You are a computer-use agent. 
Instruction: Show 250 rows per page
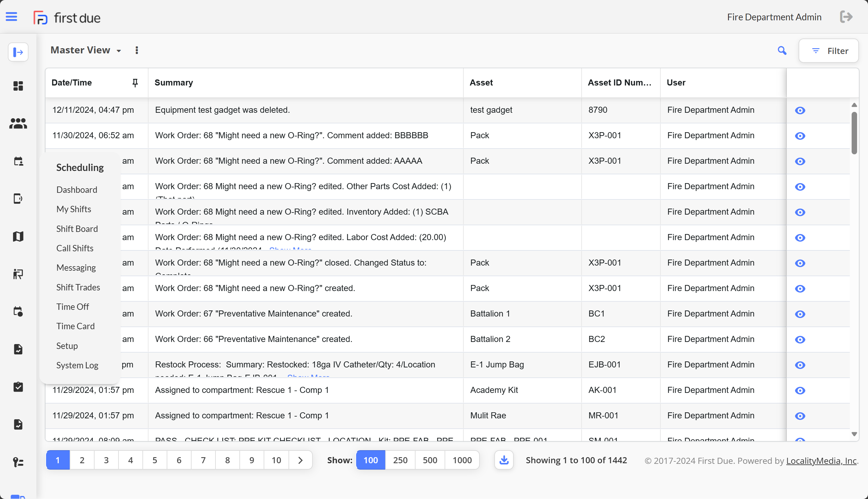[400, 460]
